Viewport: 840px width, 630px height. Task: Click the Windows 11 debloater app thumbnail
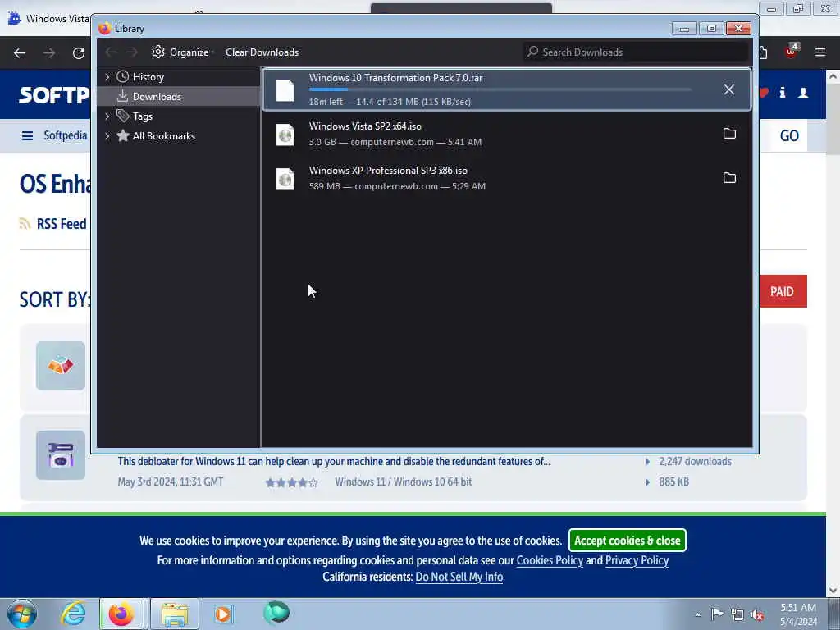pyautogui.click(x=61, y=454)
